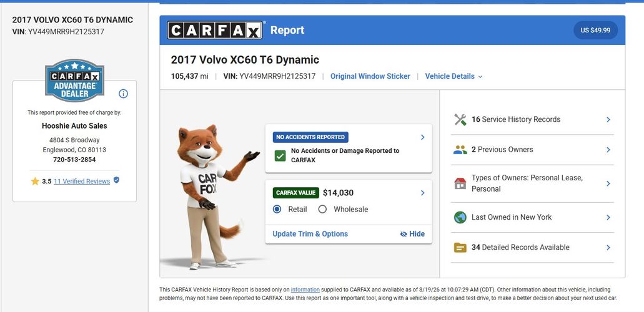The width and height of the screenshot is (644, 312).
Task: Expand Last Owned in New York chevron
Action: pos(608,217)
